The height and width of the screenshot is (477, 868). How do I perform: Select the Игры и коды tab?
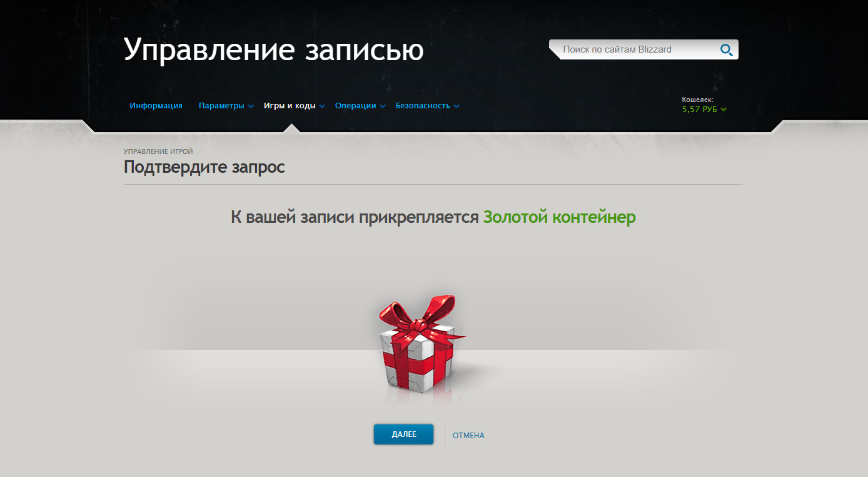(x=290, y=106)
